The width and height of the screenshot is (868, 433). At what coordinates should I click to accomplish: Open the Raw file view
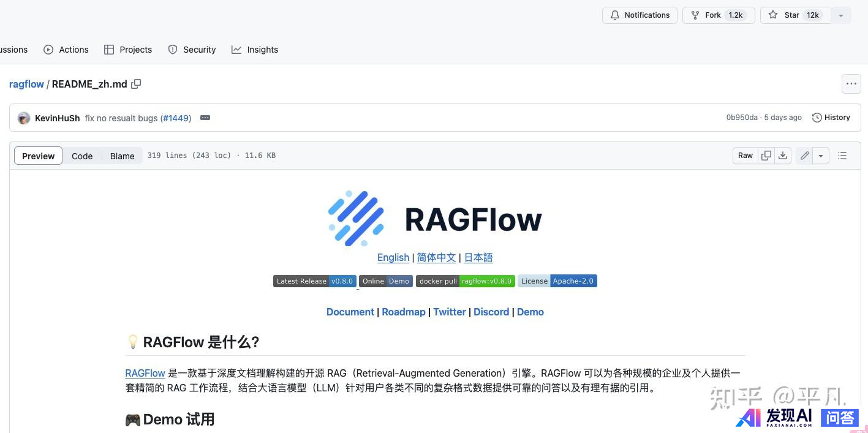(x=745, y=156)
